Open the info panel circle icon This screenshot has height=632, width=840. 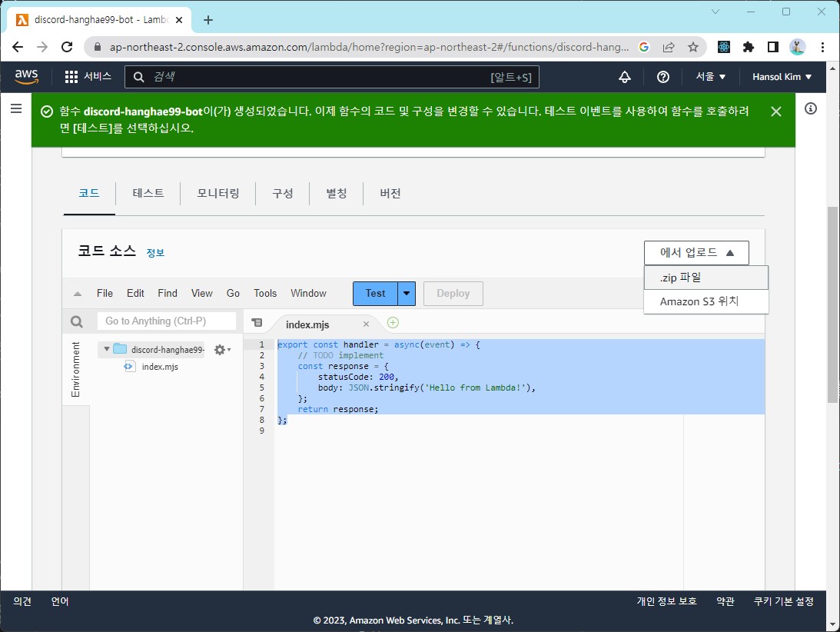811,109
